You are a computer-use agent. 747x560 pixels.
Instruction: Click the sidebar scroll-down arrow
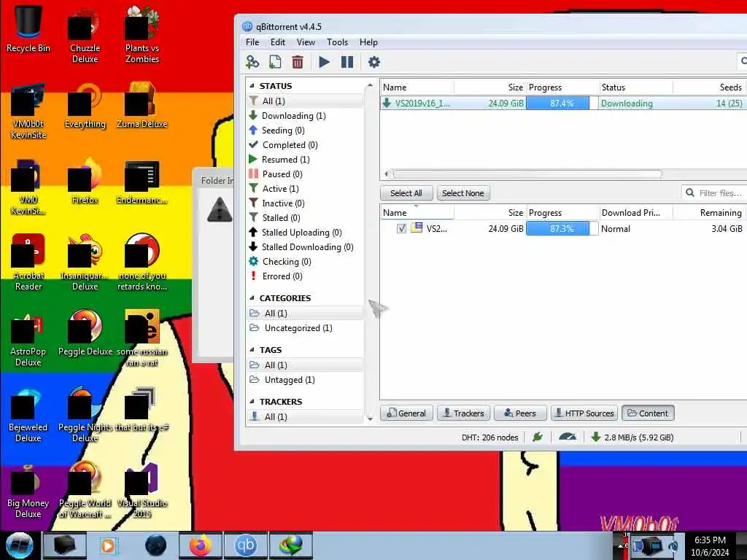pos(370,419)
